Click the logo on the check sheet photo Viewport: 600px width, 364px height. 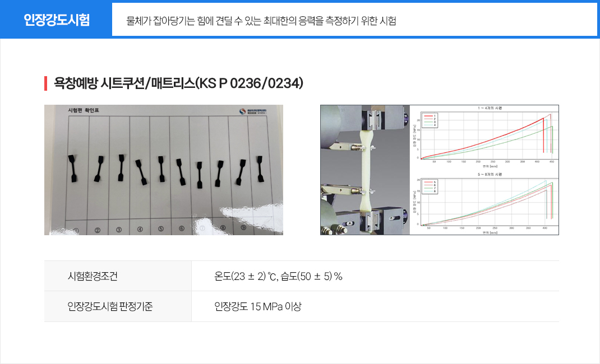[253, 111]
